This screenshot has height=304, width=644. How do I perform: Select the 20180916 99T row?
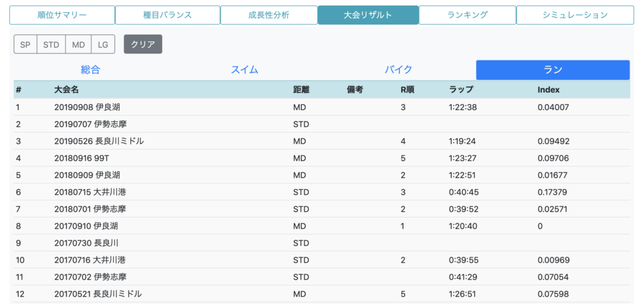322,158
